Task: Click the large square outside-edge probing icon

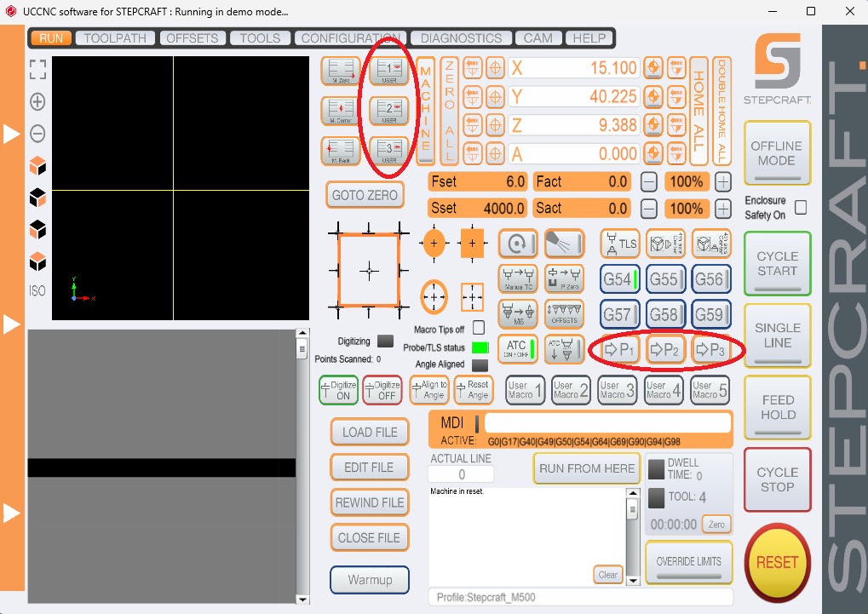Action: coord(369,271)
